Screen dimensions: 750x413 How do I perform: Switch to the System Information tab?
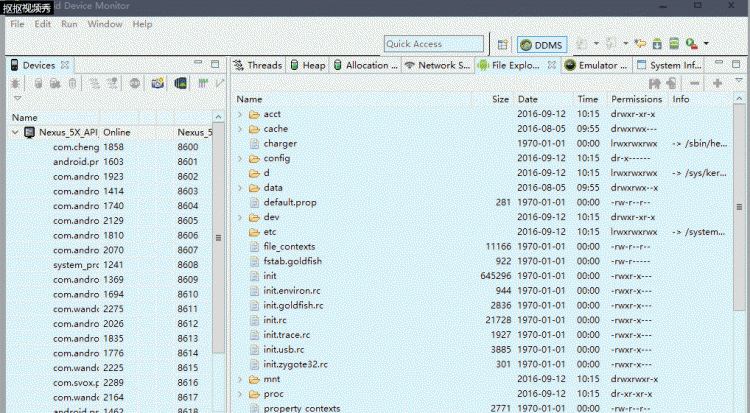[669, 65]
